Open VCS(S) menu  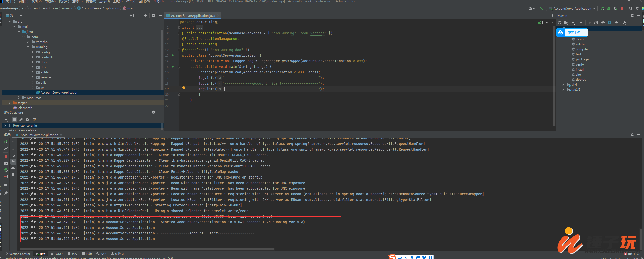130,1
